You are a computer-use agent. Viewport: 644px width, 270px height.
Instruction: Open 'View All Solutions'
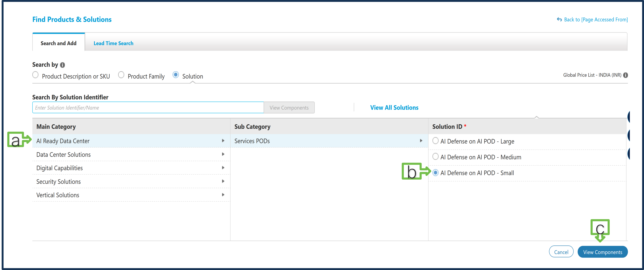coord(394,107)
